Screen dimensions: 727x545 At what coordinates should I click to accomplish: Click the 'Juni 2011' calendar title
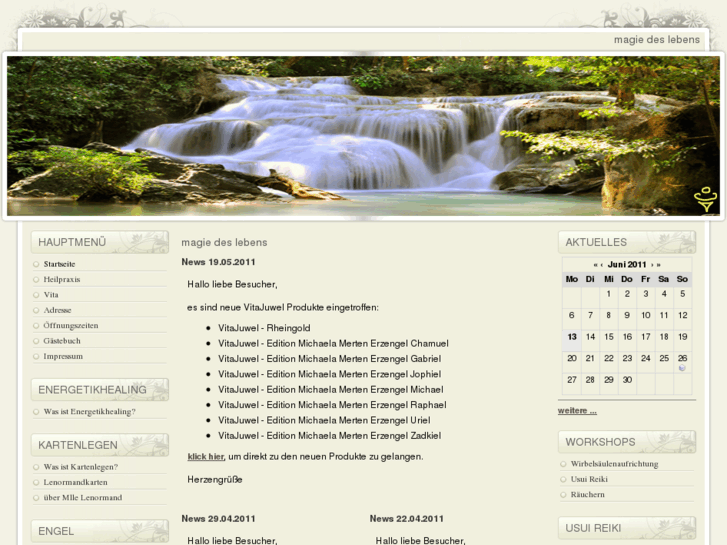coord(627,264)
